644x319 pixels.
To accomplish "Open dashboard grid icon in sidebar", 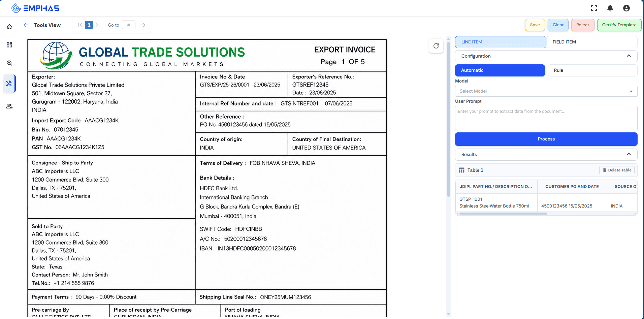I will (9, 45).
